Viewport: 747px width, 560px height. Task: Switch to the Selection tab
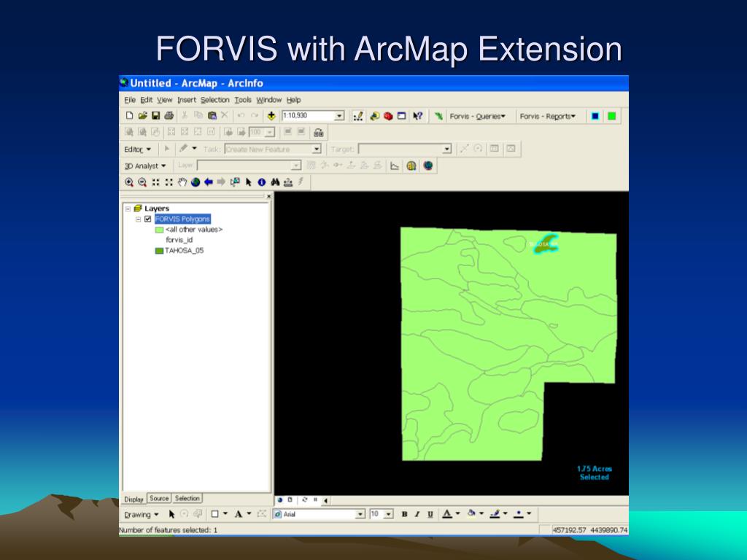187,498
